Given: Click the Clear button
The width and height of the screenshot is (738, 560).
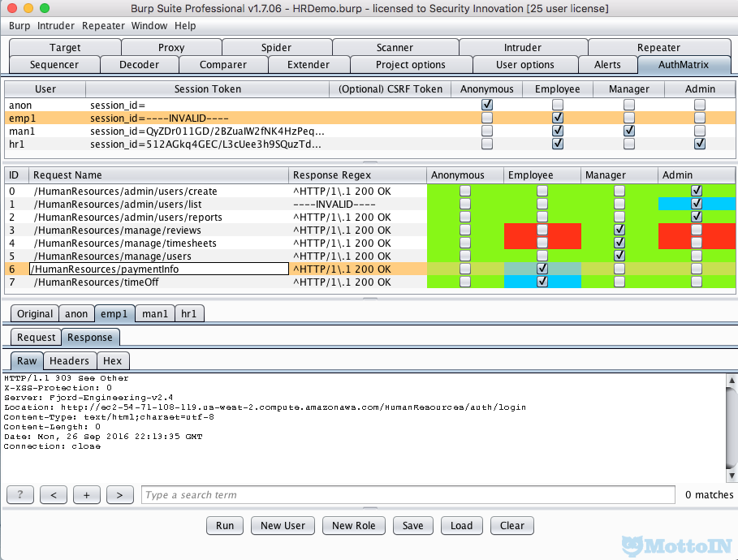Looking at the screenshot, I should pos(511,526).
